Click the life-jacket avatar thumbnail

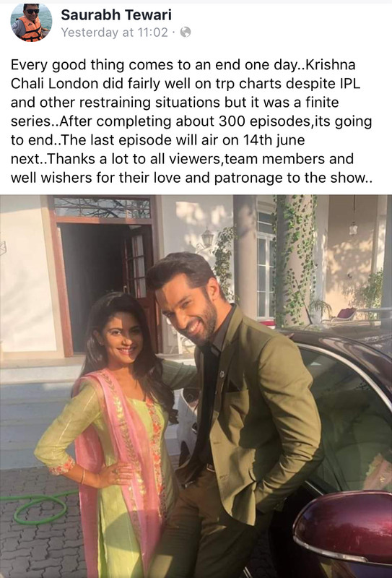click(31, 23)
